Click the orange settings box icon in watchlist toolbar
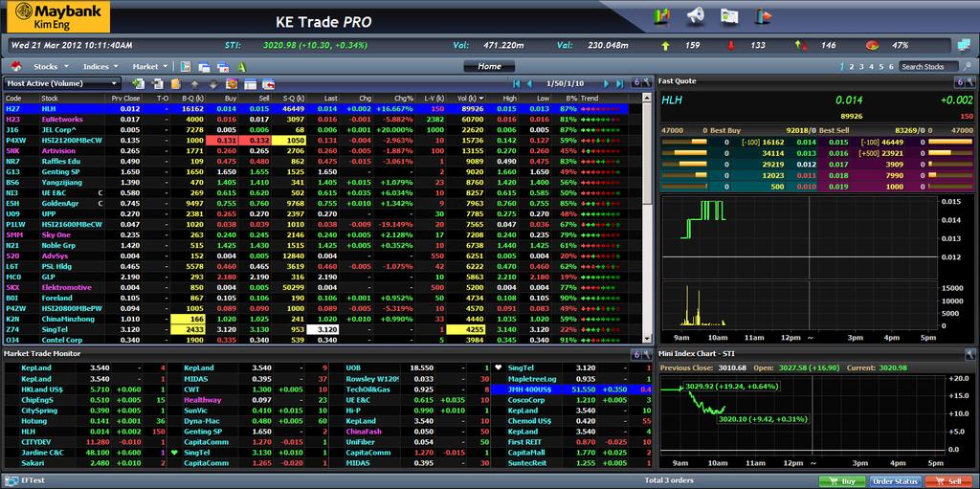The width and height of the screenshot is (980, 489). pyautogui.click(x=232, y=83)
